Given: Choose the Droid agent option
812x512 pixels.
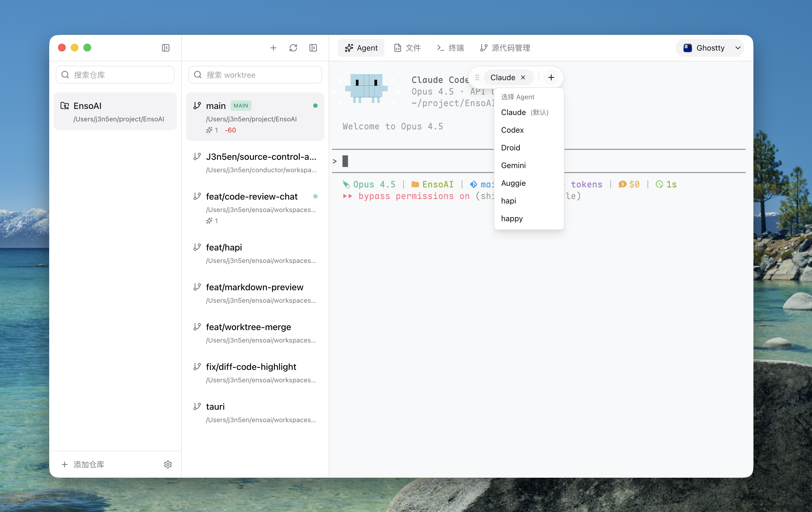Looking at the screenshot, I should [x=510, y=148].
